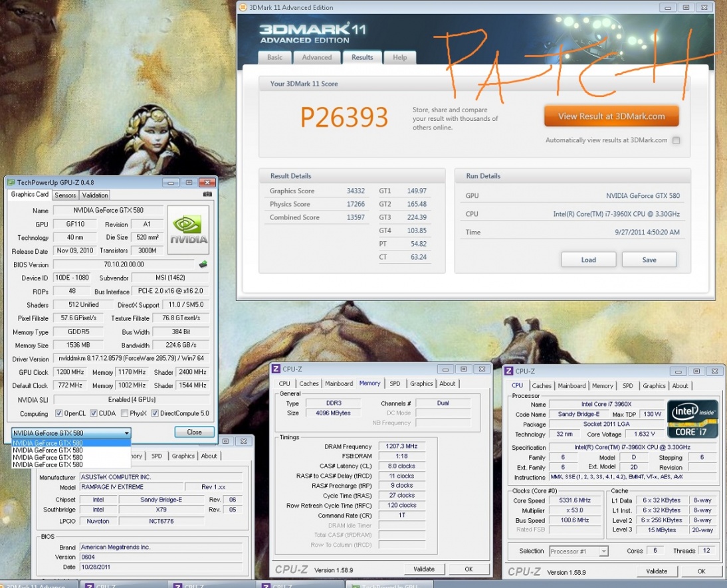Screen dimensions: 727x588
Task: Open TechPowerUp GPU-Z from the taskbar
Action: click(389, 585)
